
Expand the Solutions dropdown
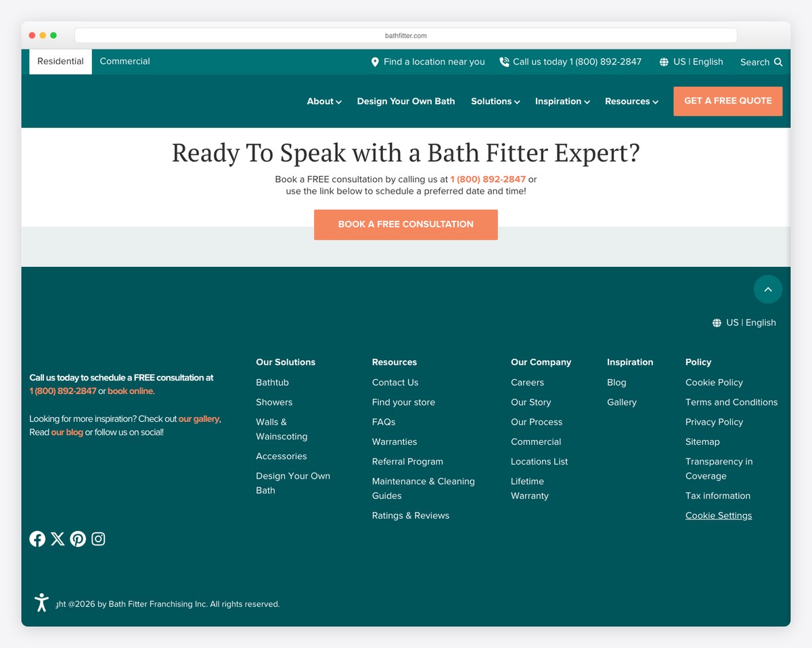pyautogui.click(x=495, y=101)
